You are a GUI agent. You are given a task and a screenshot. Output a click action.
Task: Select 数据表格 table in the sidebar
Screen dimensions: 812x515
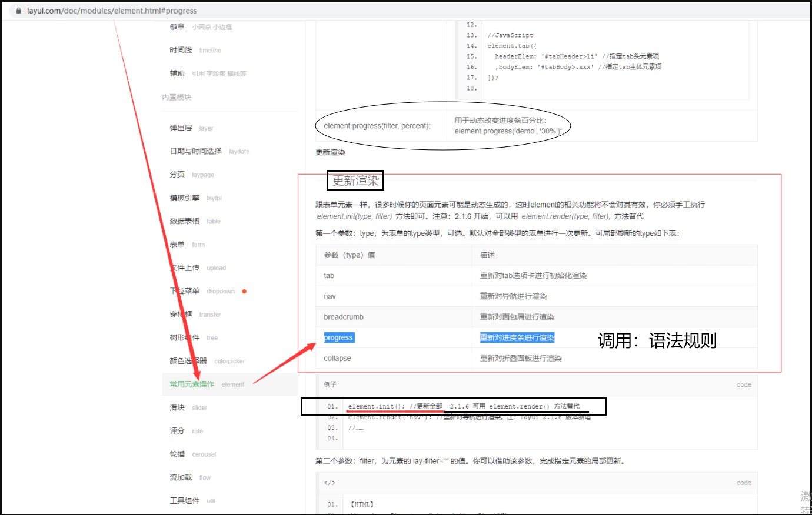click(185, 221)
